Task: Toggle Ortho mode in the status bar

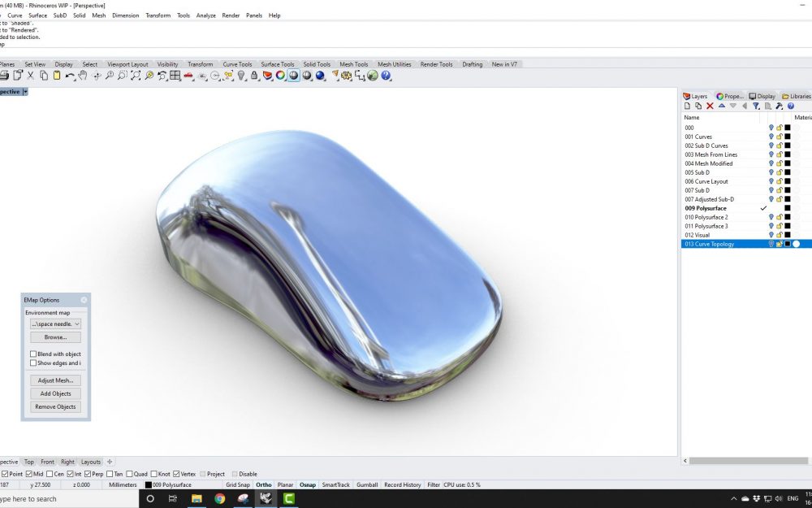Action: point(264,484)
